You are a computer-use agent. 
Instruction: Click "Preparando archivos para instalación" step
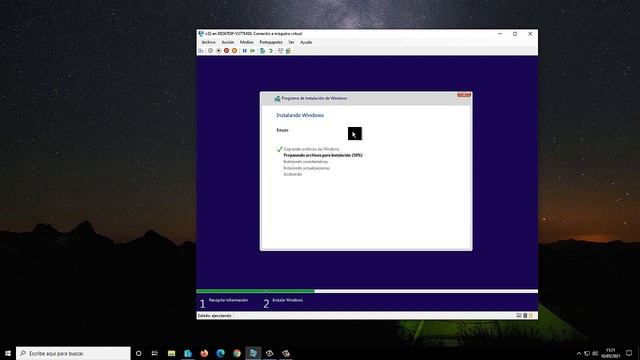pos(323,155)
